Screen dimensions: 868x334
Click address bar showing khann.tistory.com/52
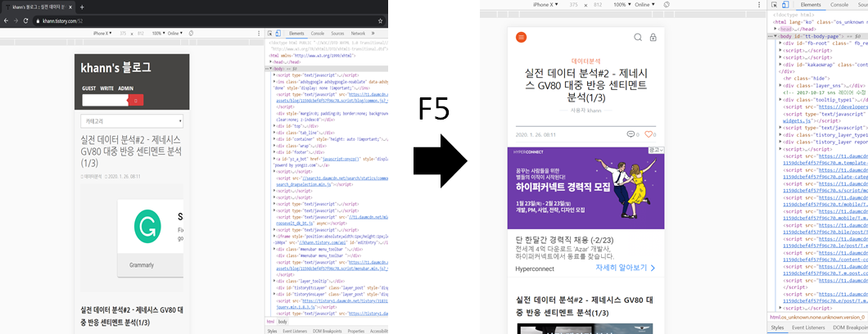[208, 21]
